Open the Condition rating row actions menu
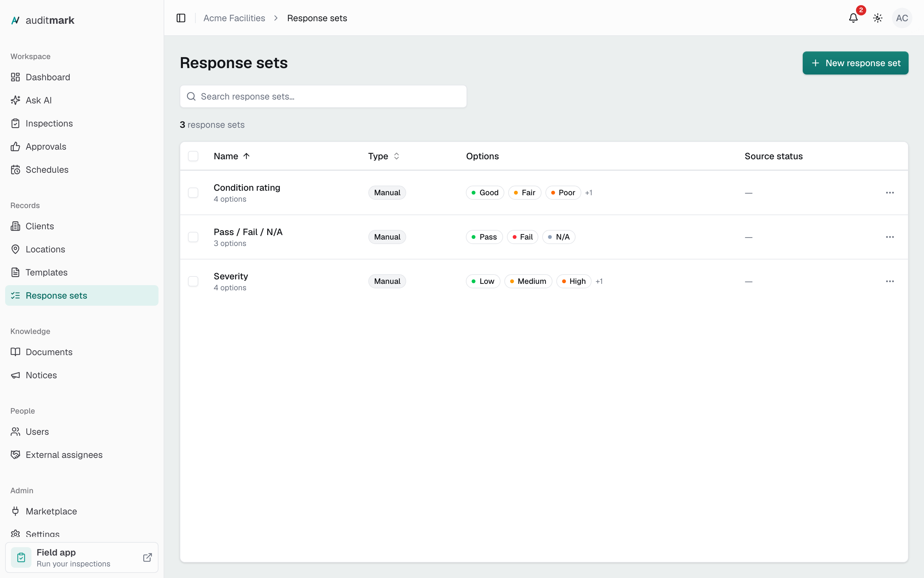This screenshot has height=578, width=924. tap(890, 193)
